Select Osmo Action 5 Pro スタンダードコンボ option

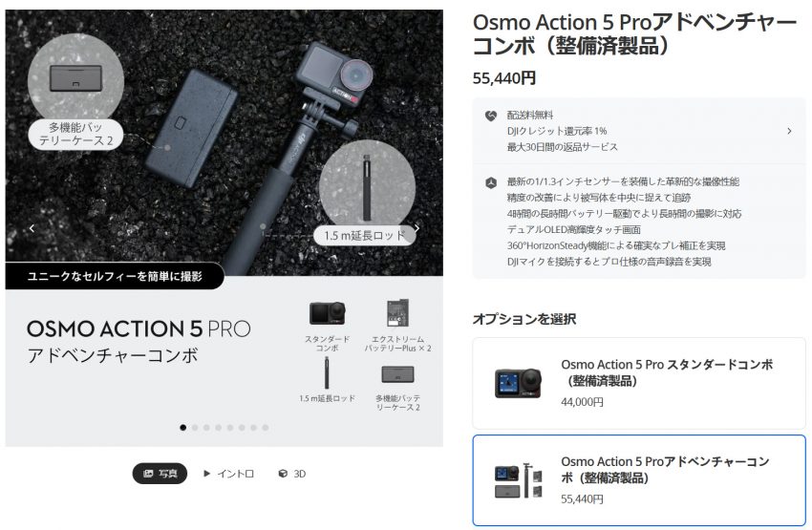coord(639,383)
